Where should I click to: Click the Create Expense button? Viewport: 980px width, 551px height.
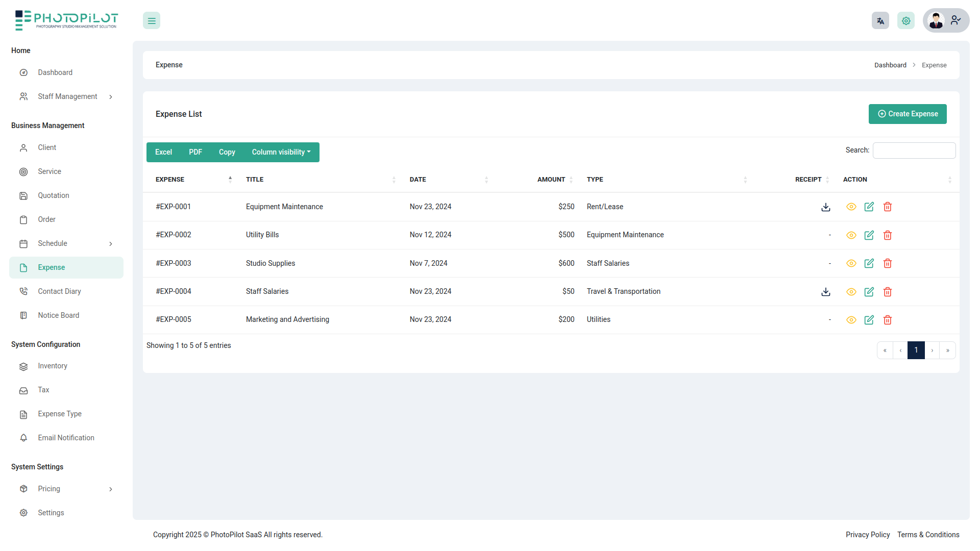908,114
